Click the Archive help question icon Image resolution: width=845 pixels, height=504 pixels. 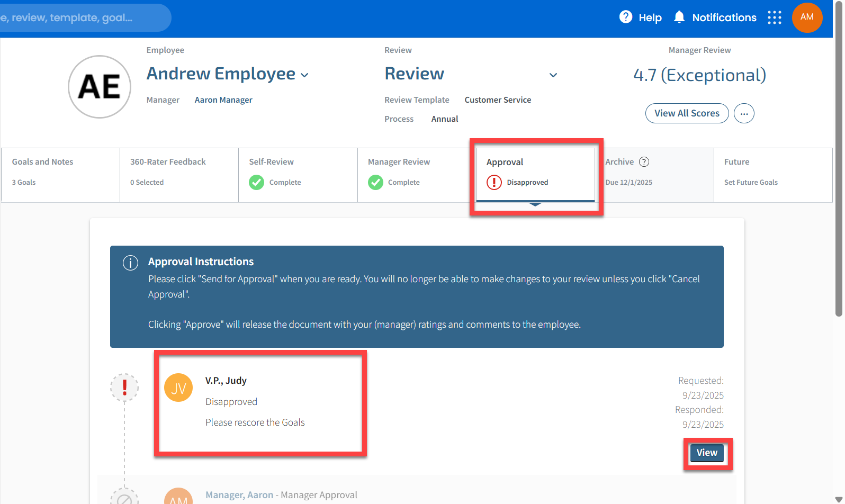(644, 162)
